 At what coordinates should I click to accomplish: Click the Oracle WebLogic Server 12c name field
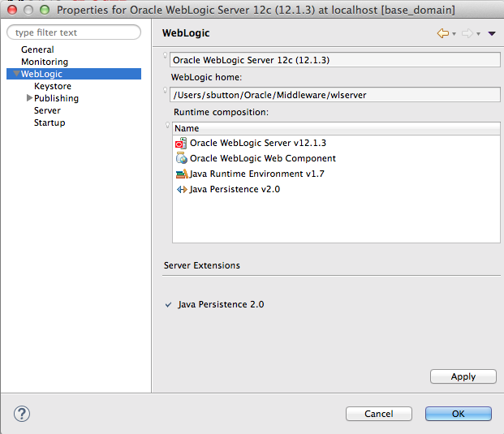click(x=335, y=60)
